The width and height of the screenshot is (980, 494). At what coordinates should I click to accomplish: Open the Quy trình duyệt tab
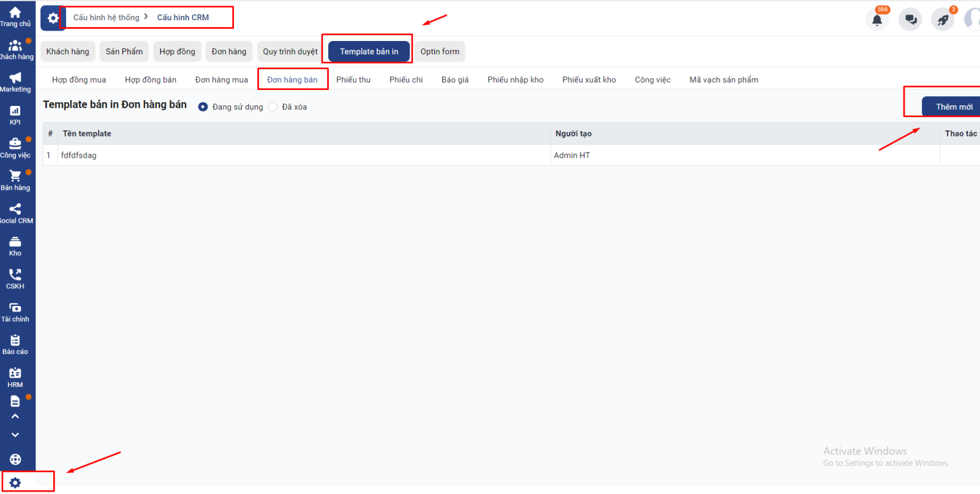tap(290, 52)
